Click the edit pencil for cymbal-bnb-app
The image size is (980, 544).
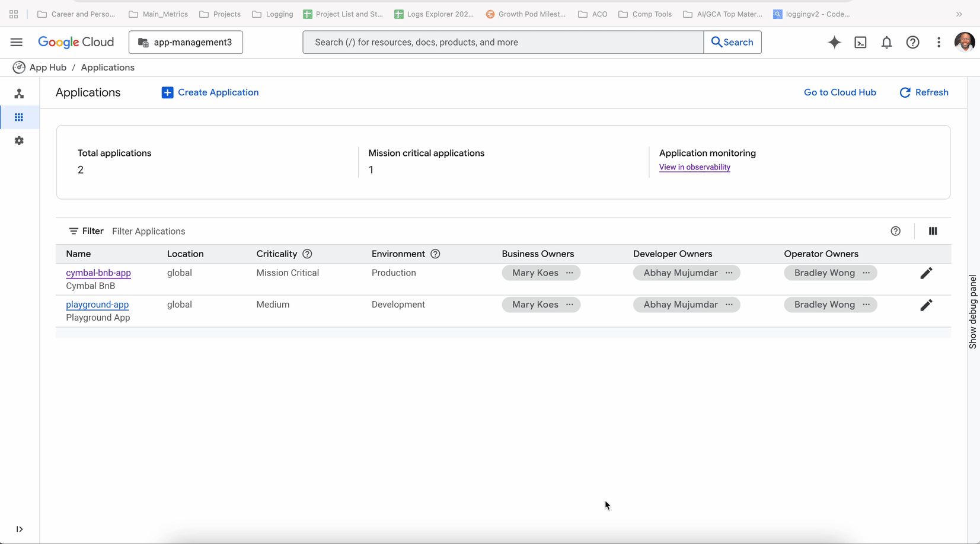(x=926, y=273)
